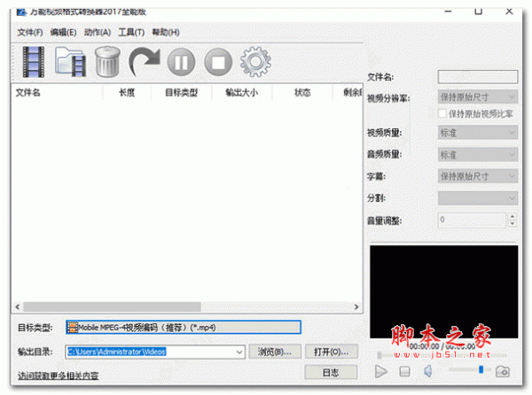Viewport: 532px width, 395px height.
Task: Decrease 音量调整 with the down arrow
Action: pos(512,223)
